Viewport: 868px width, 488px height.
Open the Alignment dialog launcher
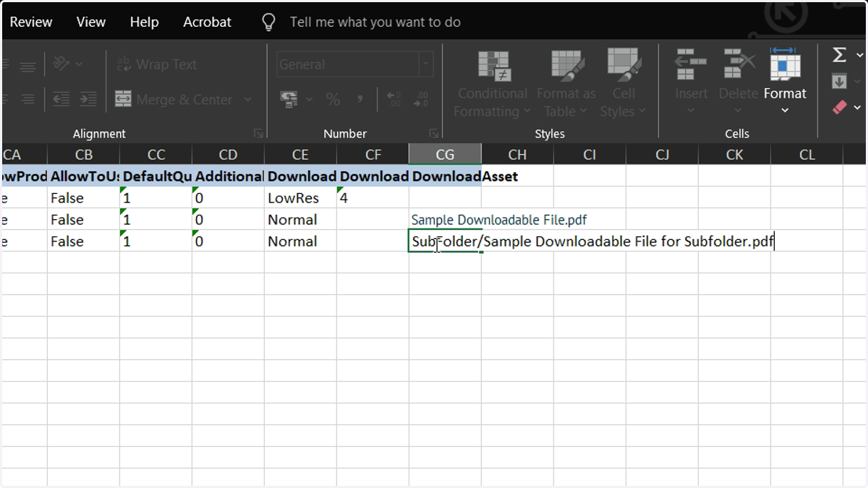[258, 134]
